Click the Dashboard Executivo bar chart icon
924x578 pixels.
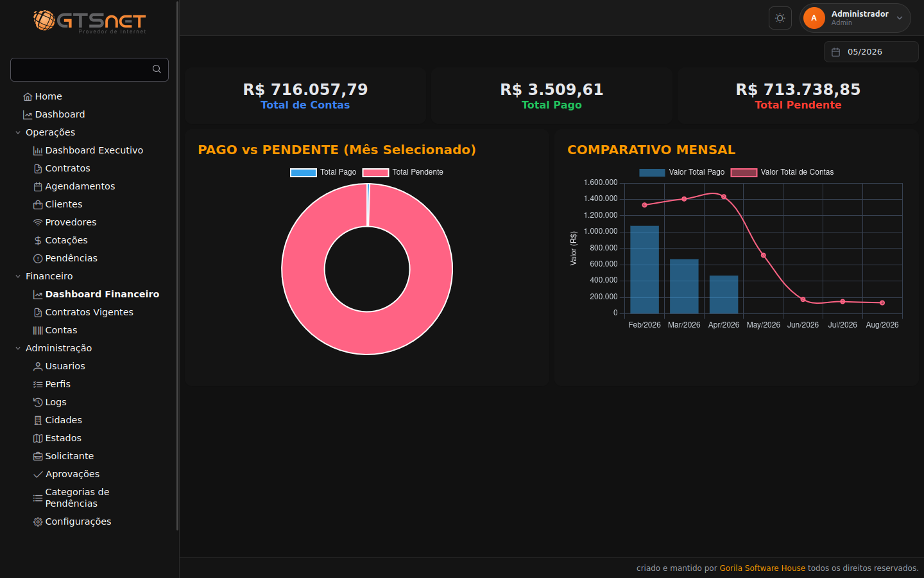(x=38, y=151)
